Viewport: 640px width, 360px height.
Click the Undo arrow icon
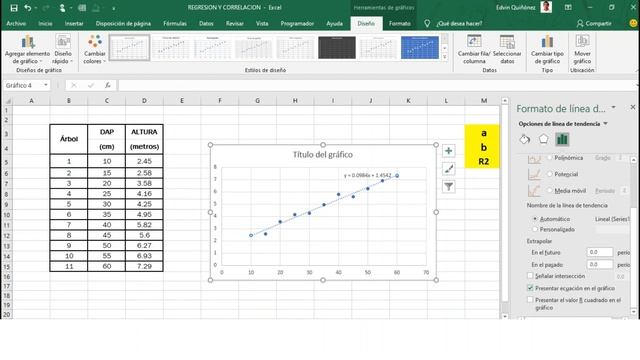[x=27, y=8]
